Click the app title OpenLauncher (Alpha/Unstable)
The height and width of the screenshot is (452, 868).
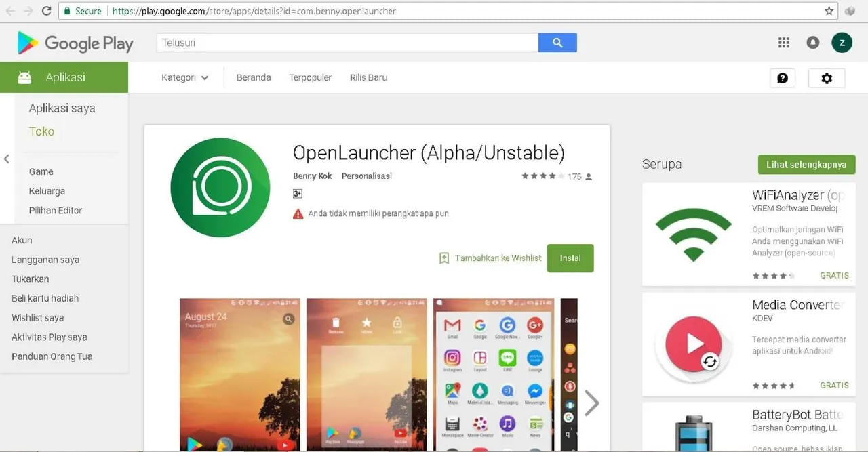click(429, 153)
